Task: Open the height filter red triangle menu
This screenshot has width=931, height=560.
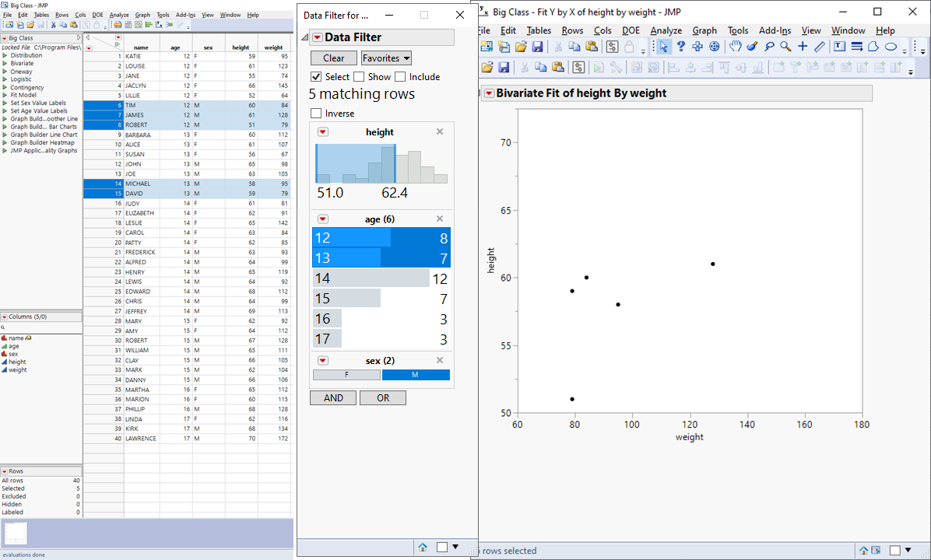Action: click(322, 131)
